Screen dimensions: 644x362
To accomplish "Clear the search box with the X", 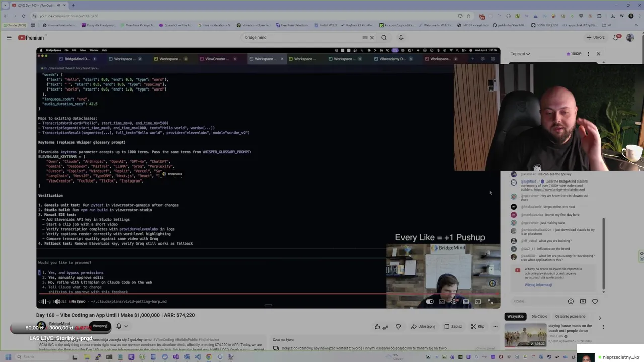I will [372, 38].
